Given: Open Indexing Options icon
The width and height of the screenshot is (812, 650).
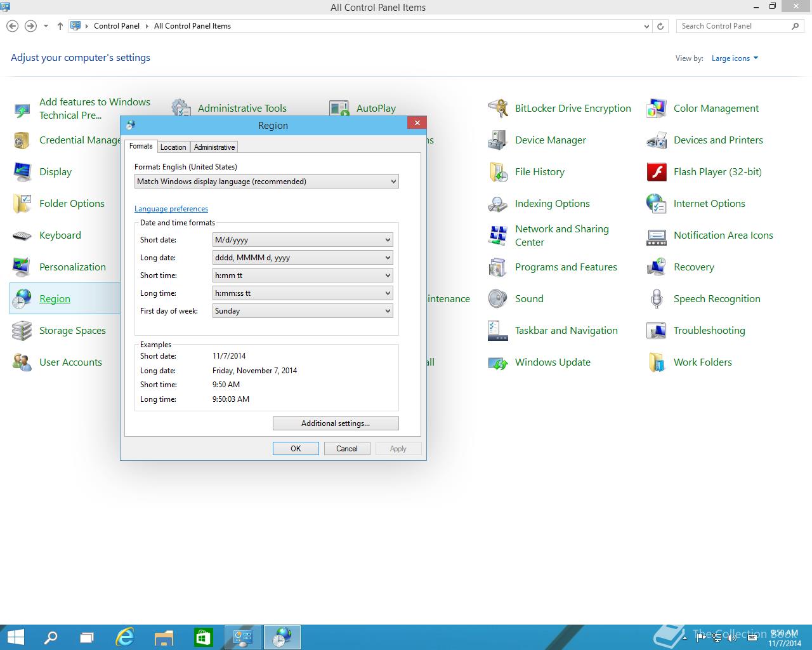Looking at the screenshot, I should coord(498,204).
